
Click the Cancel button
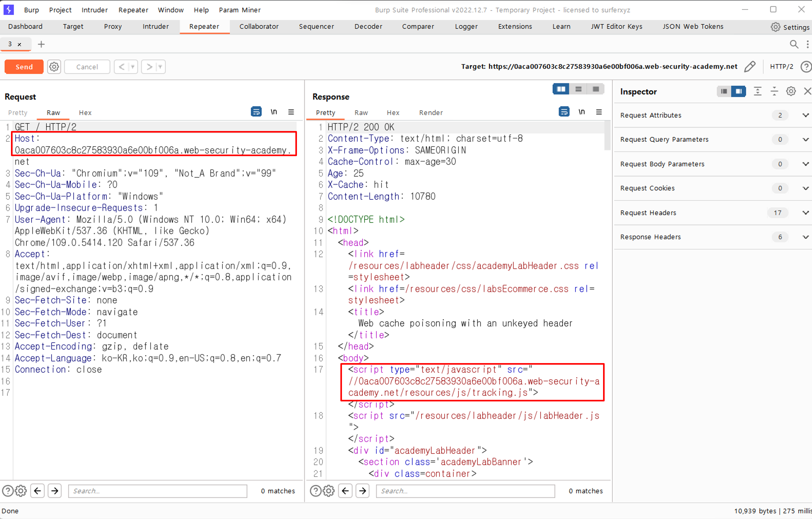click(87, 67)
